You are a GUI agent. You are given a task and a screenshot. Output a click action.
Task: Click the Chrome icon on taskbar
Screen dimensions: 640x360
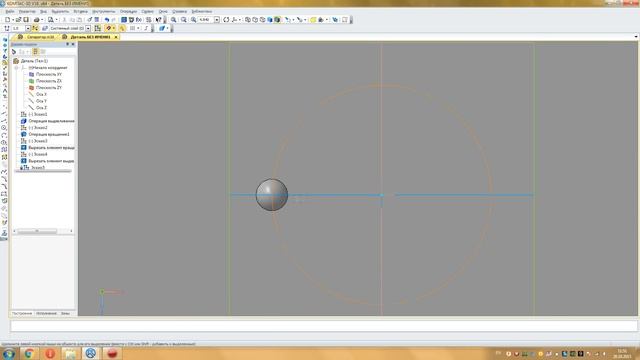click(x=29, y=353)
